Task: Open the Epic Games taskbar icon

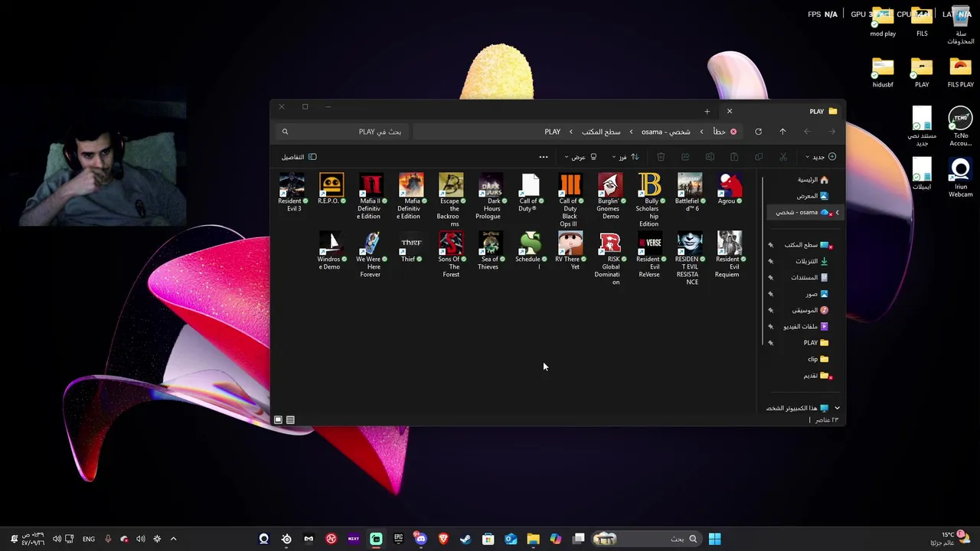Action: [398, 539]
